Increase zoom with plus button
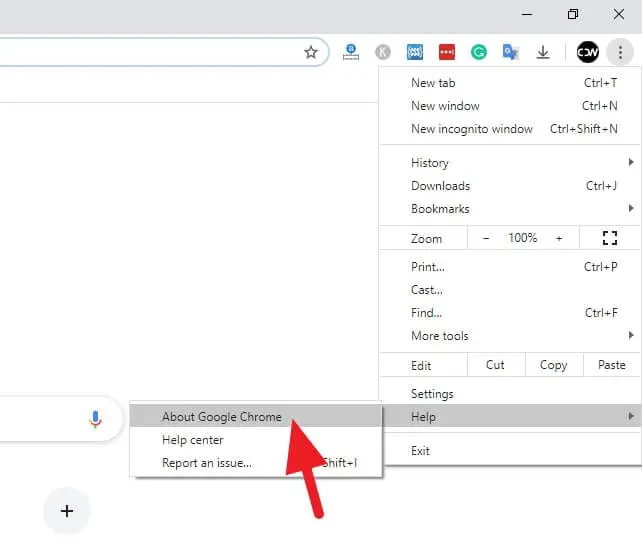Image resolution: width=642 pixels, height=545 pixels. 559,238
